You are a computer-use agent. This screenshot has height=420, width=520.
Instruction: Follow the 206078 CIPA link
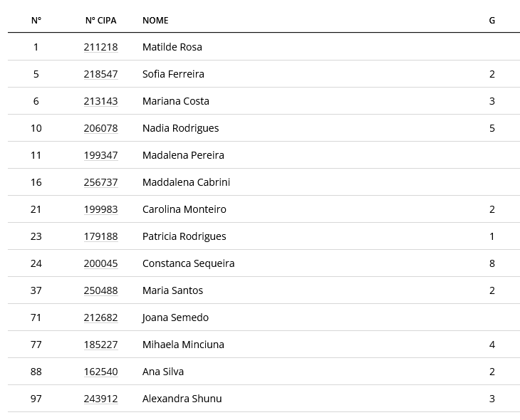[x=100, y=128]
